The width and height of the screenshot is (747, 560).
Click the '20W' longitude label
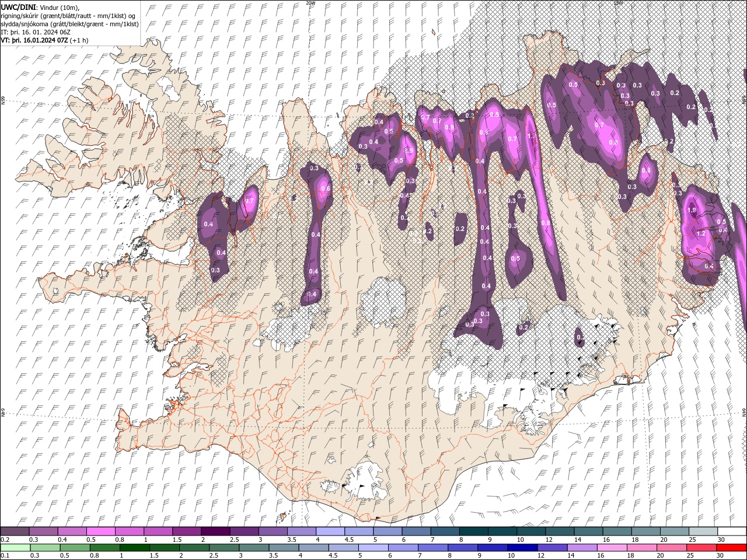[310, 2]
